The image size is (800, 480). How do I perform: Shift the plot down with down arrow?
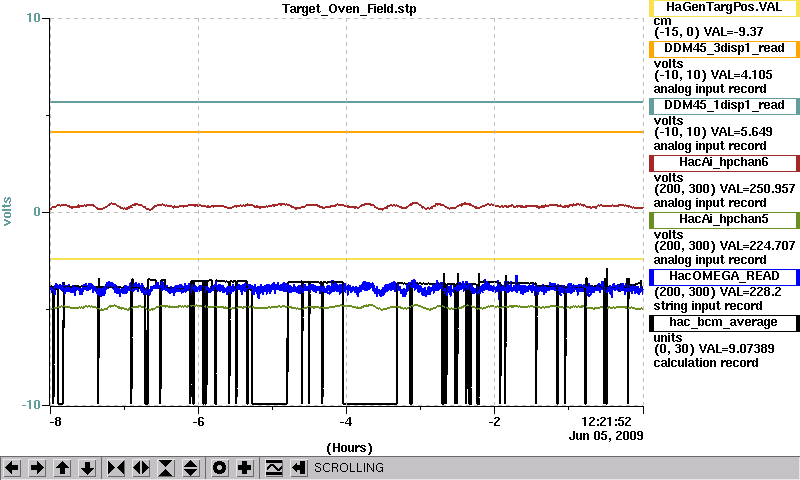tap(87, 468)
